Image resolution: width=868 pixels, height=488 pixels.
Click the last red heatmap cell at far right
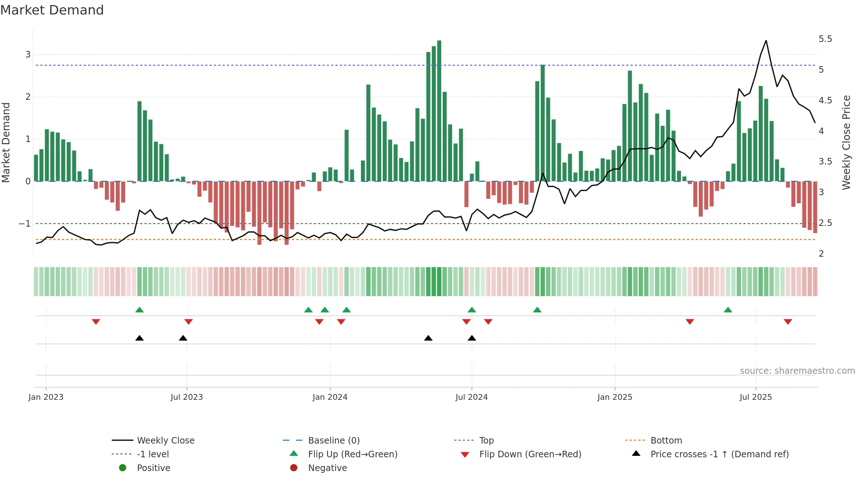click(x=815, y=282)
